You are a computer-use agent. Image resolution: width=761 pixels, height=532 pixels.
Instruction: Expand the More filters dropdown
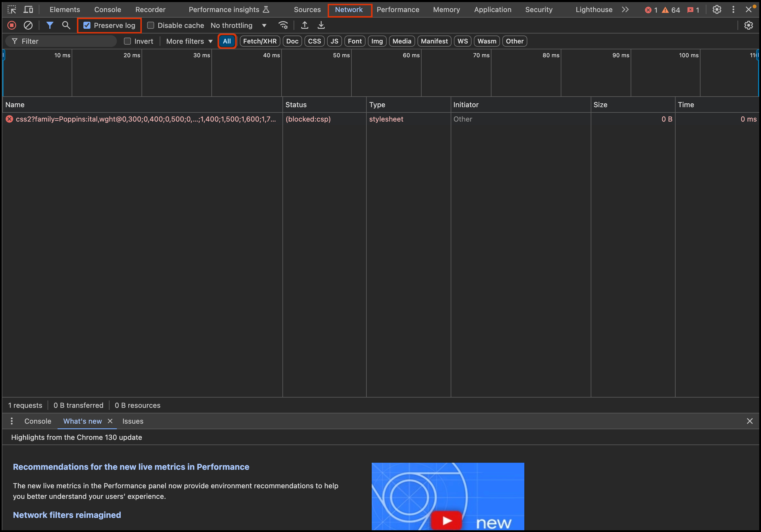[189, 41]
